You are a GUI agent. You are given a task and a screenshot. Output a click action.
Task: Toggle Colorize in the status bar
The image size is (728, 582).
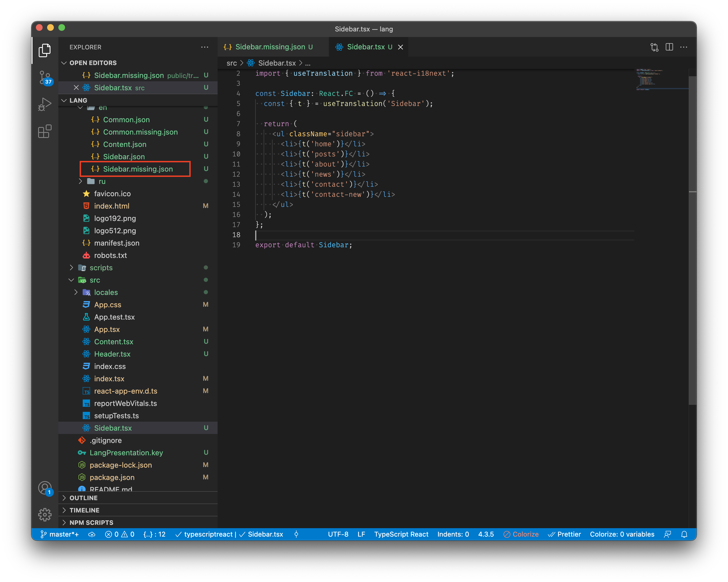point(521,534)
